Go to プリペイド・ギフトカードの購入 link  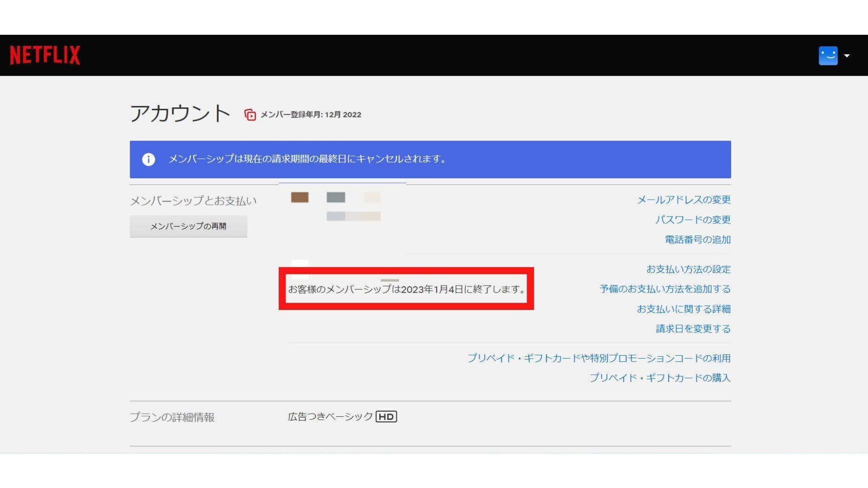(659, 378)
